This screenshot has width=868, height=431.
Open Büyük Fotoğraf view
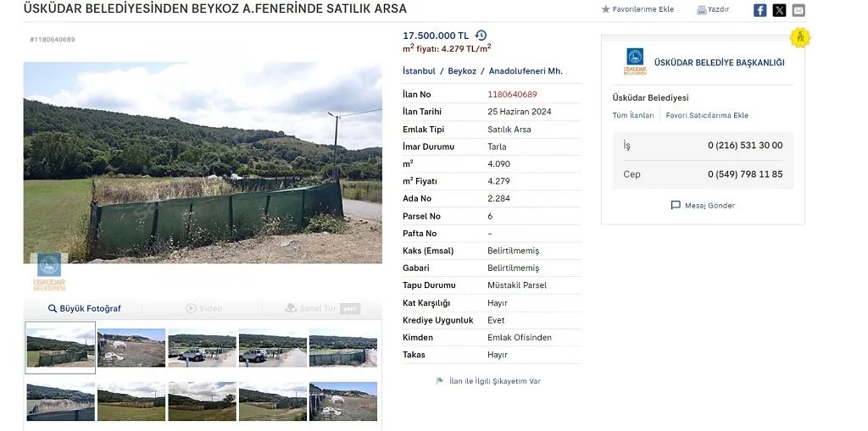click(x=84, y=309)
